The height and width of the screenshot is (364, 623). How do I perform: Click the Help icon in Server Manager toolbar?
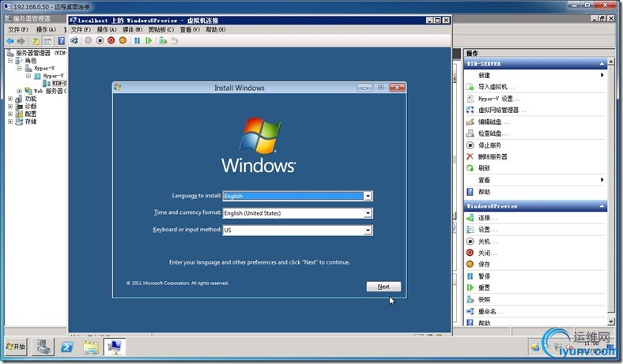click(61, 41)
